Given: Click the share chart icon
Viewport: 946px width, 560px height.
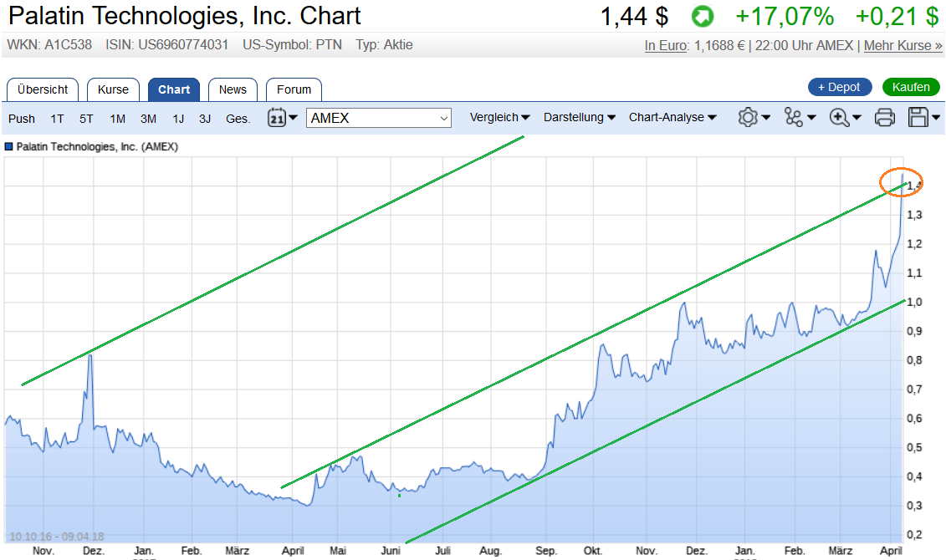Looking at the screenshot, I should [x=798, y=118].
